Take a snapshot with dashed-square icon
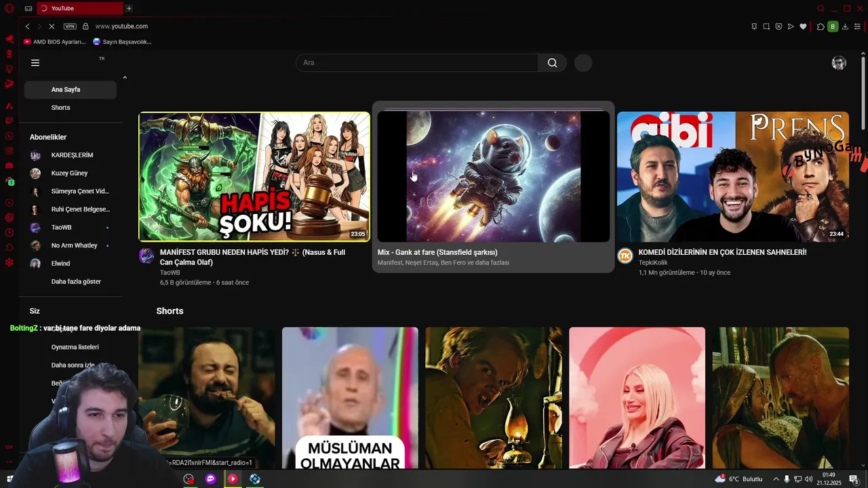Screen dimensions: 868x488 (x=766, y=26)
